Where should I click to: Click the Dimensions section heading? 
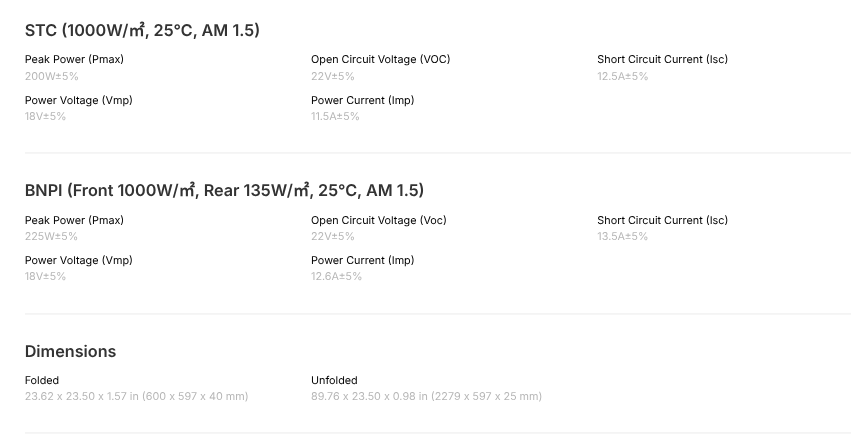coord(70,352)
